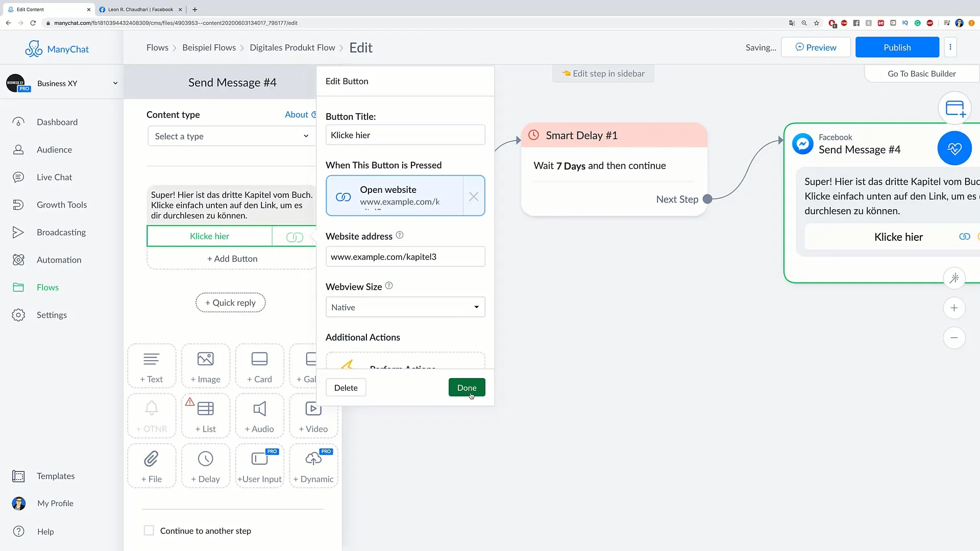Click the Flows breadcrumb link
The width and height of the screenshot is (980, 551).
(157, 47)
